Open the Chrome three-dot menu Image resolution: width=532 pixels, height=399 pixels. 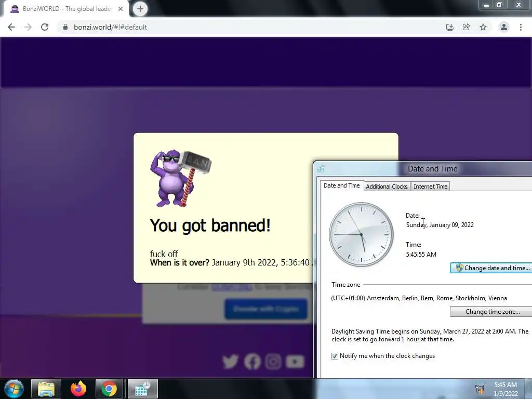click(x=521, y=27)
